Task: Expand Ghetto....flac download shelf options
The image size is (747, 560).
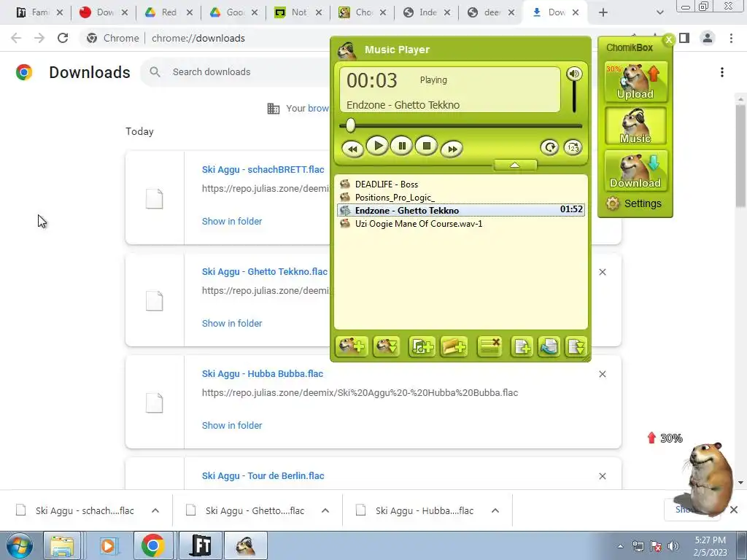Action: (325, 510)
